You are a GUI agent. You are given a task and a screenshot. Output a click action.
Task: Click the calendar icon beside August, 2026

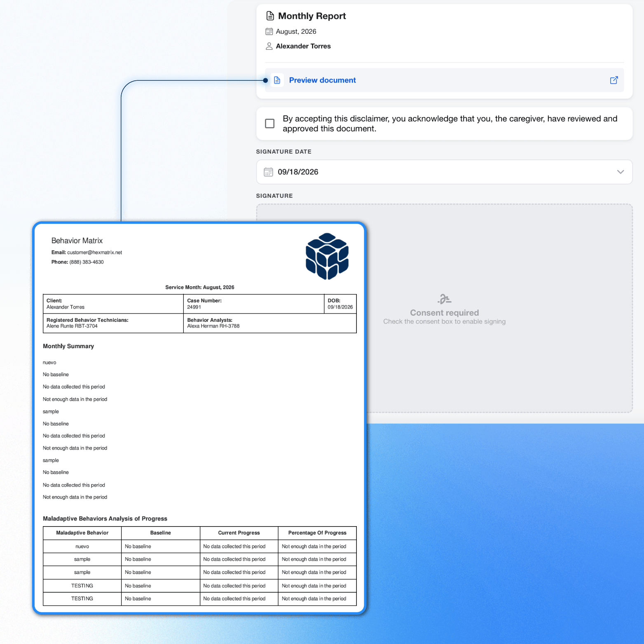(269, 31)
